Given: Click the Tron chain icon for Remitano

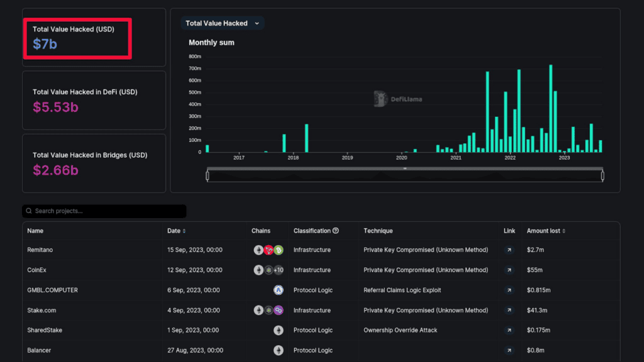Looking at the screenshot, I should 269,250.
